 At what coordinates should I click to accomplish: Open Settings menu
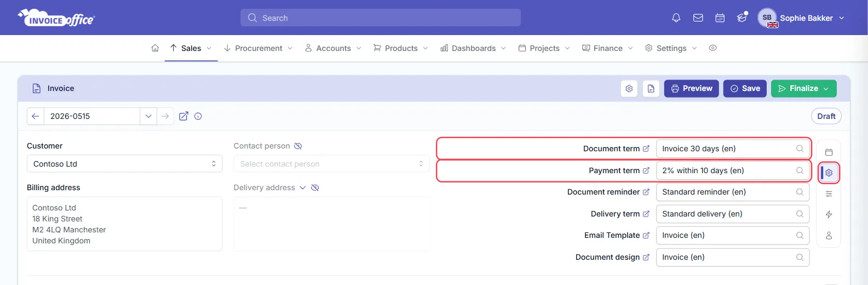point(671,48)
